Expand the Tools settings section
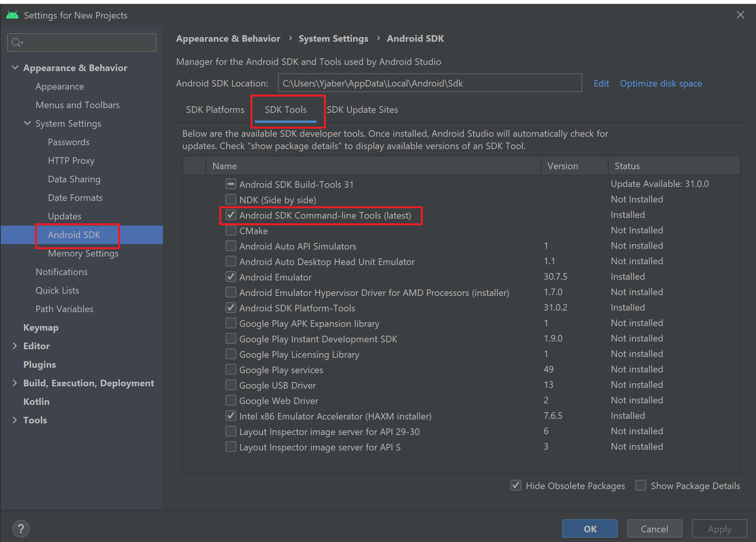Screen dimensions: 756x542 click(x=15, y=420)
